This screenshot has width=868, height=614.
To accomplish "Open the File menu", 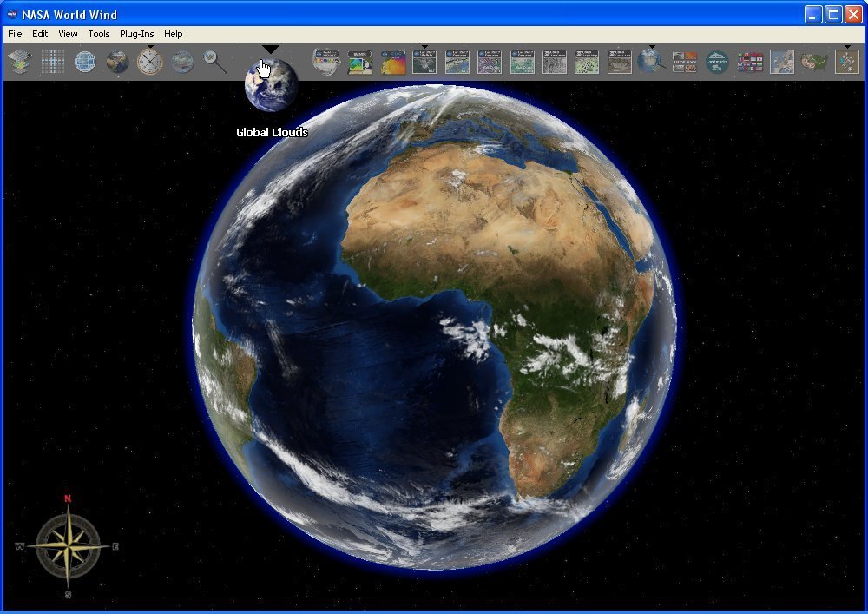I will click(x=15, y=34).
